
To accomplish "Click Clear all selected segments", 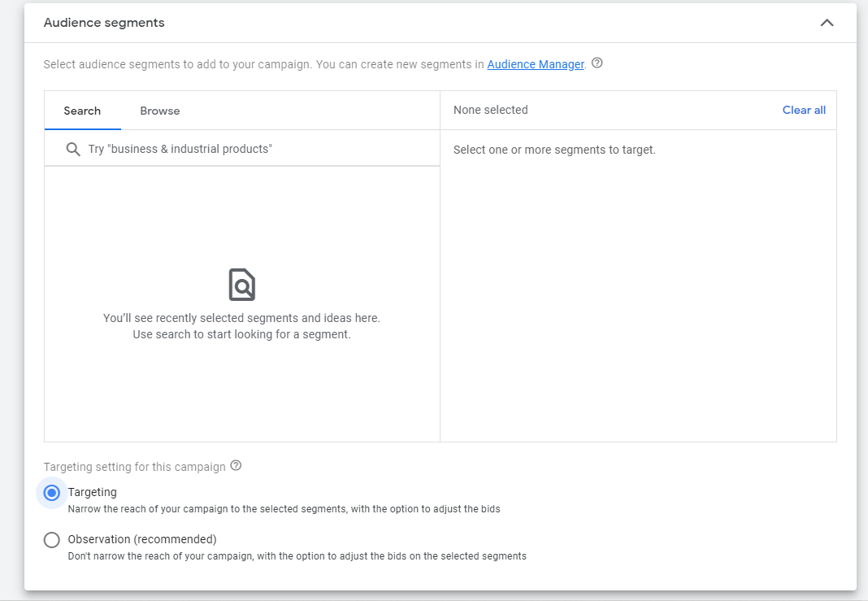I will click(804, 111).
